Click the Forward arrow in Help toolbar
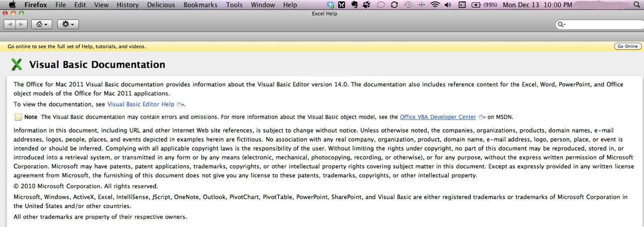 pyautogui.click(x=22, y=24)
